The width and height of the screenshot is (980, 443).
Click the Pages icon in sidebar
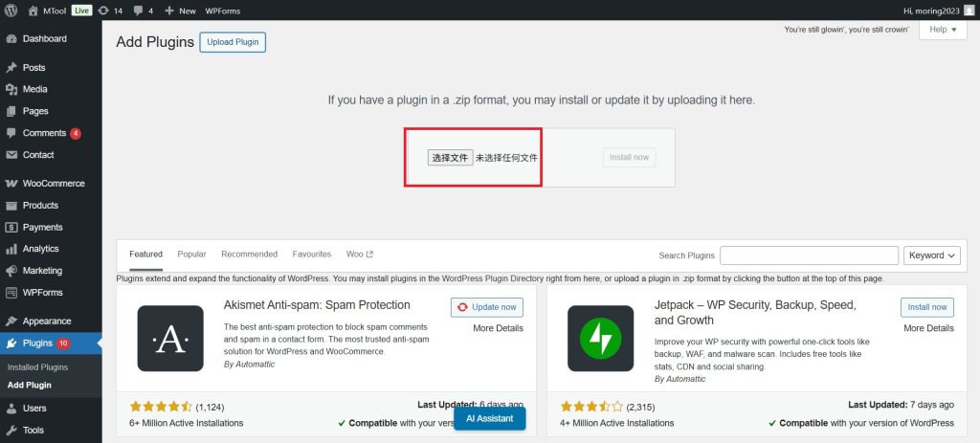click(x=11, y=111)
